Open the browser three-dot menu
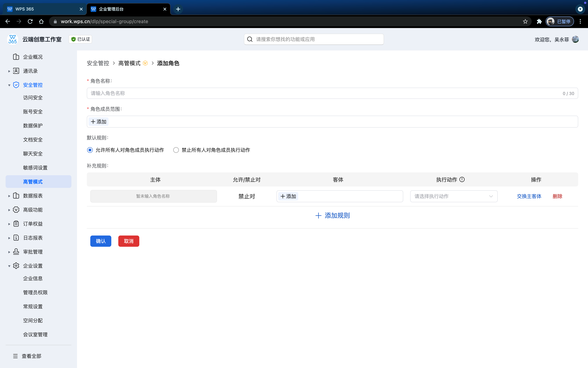 tap(580, 21)
